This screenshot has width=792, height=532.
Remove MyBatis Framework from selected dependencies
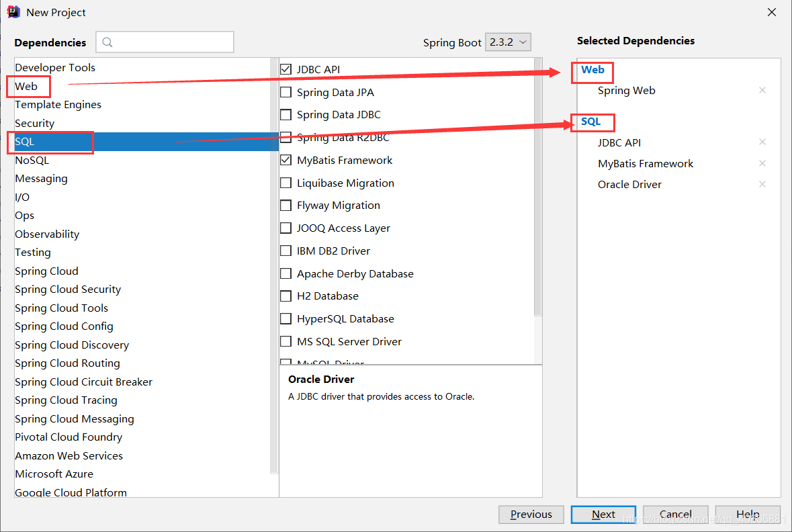point(762,164)
